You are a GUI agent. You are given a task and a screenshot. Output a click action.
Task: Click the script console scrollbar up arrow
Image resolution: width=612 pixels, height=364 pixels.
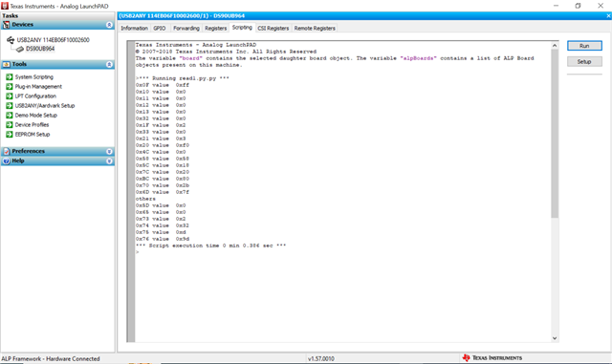click(x=555, y=45)
